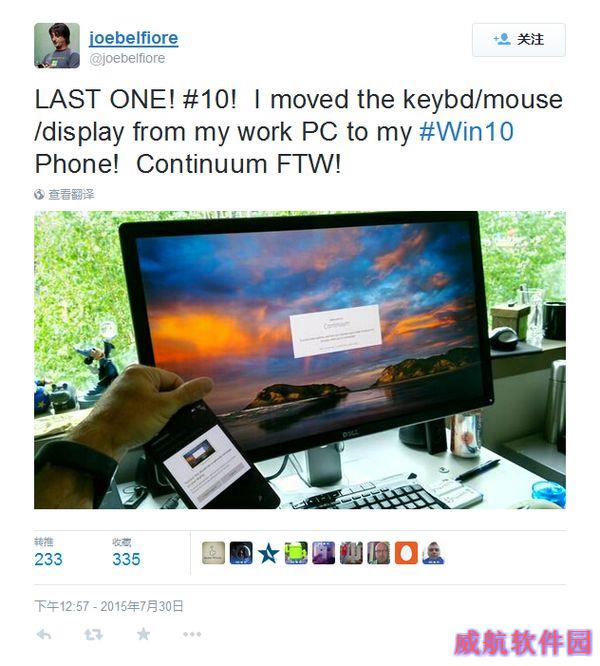
Task: View the translation via 查看翻译
Action: click(x=71, y=195)
